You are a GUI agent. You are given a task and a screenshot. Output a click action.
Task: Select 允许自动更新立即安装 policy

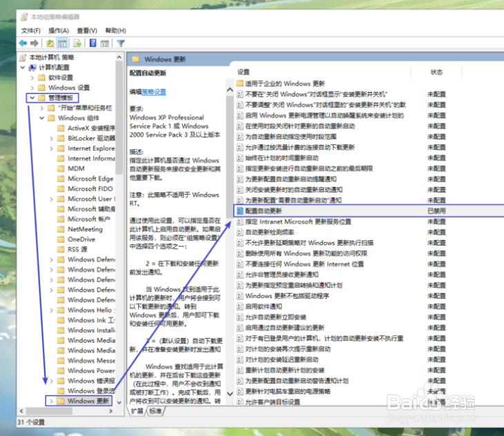coord(275,317)
